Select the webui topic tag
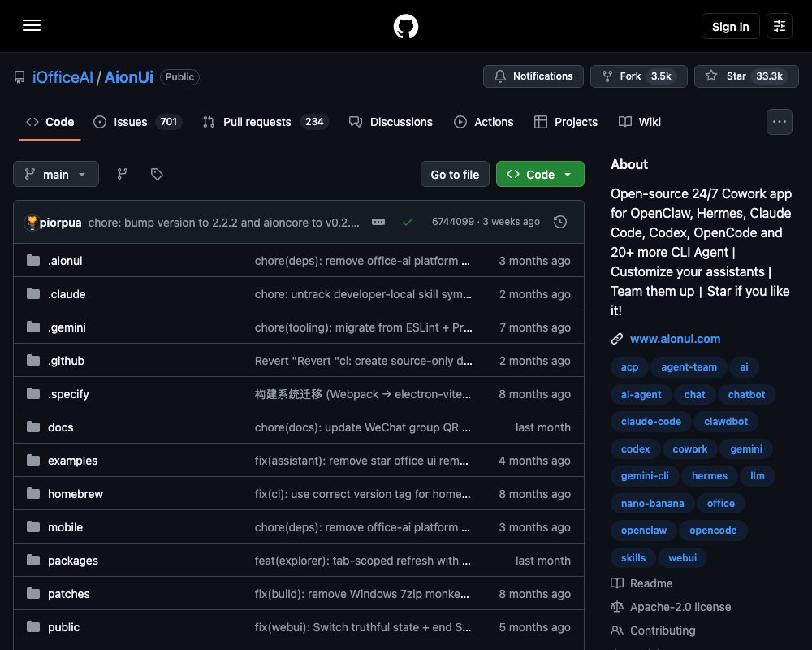This screenshot has height=650, width=812. [x=683, y=557]
